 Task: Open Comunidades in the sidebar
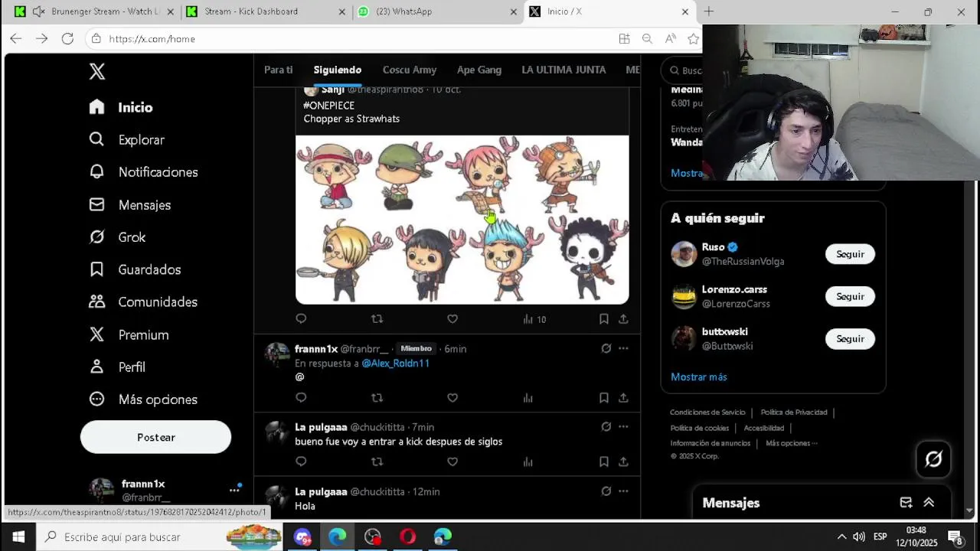point(143,302)
